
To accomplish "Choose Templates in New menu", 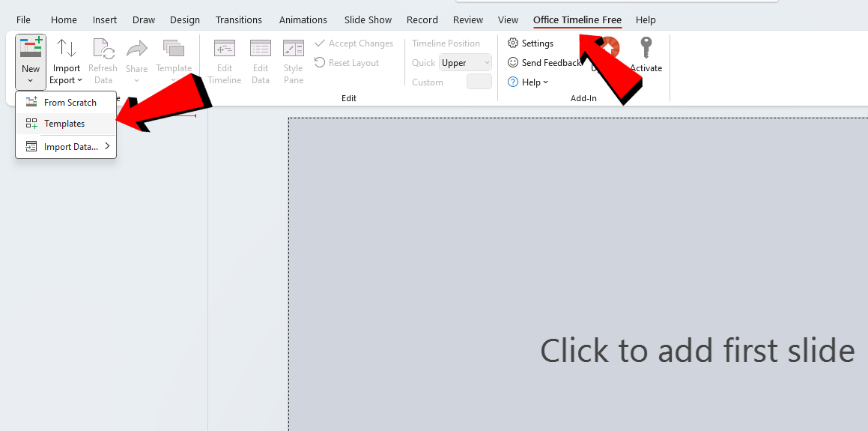I will point(66,124).
